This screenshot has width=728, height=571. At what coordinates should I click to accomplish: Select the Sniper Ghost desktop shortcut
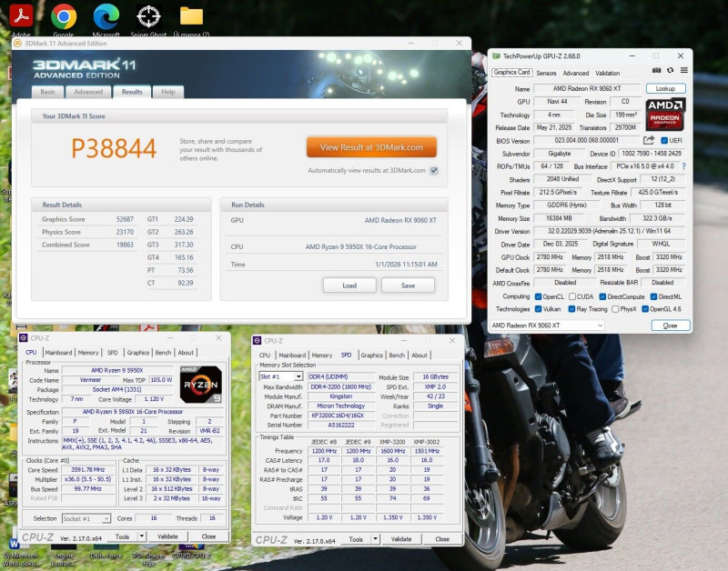(148, 16)
